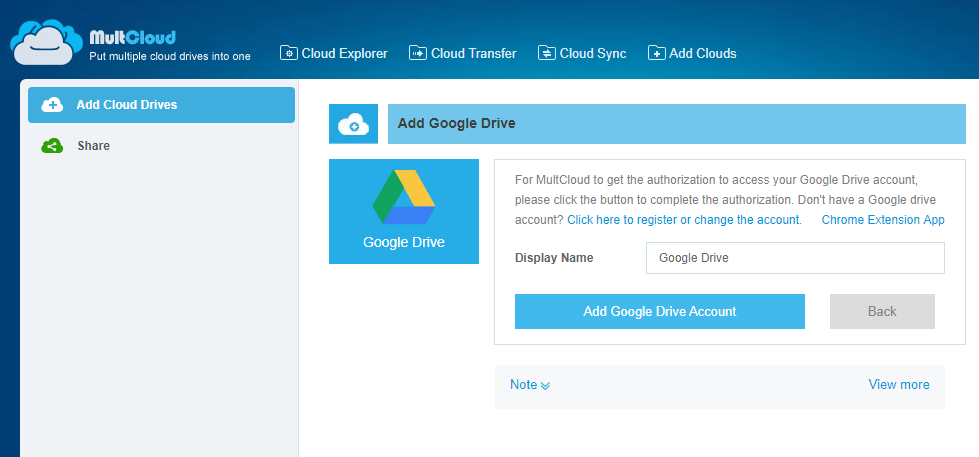Click the double chevron next to Note
Image resolution: width=979 pixels, height=457 pixels.
click(545, 386)
